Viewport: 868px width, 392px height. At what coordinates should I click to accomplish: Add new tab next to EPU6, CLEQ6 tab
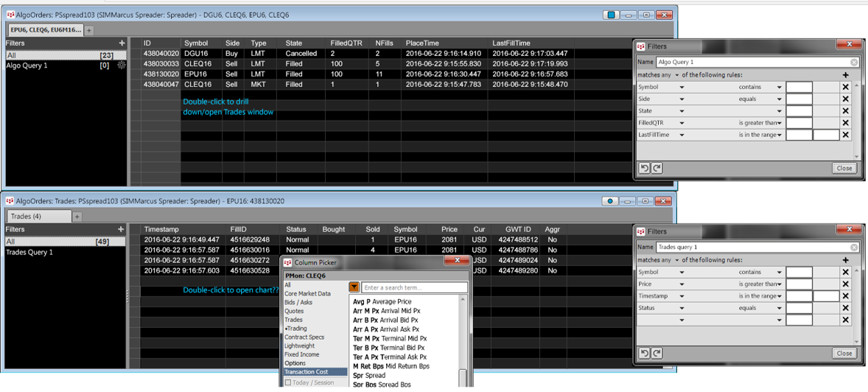click(90, 30)
